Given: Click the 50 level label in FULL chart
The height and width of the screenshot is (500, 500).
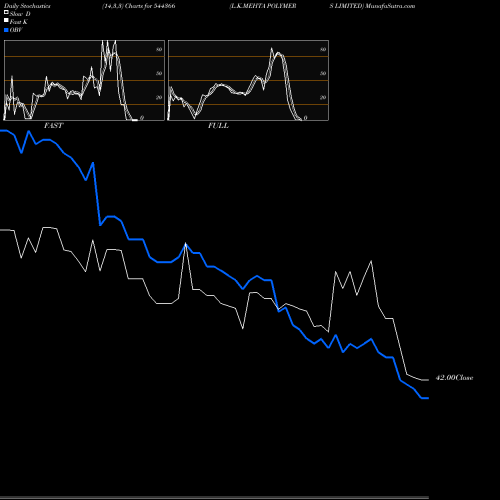Looking at the screenshot, I should click(x=323, y=73).
